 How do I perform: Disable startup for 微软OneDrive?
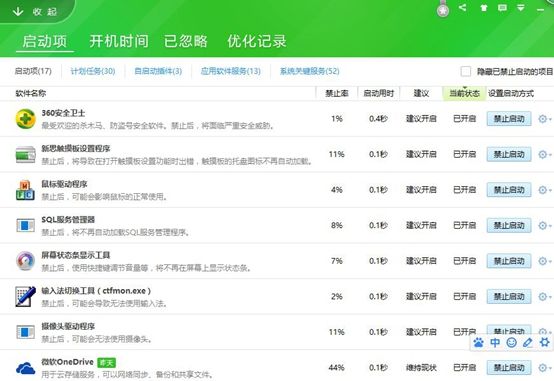(509, 368)
